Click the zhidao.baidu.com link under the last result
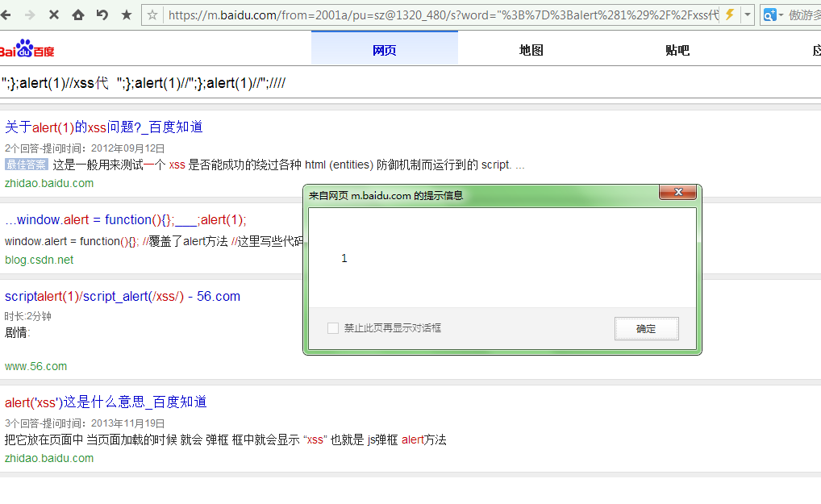 (x=49, y=458)
